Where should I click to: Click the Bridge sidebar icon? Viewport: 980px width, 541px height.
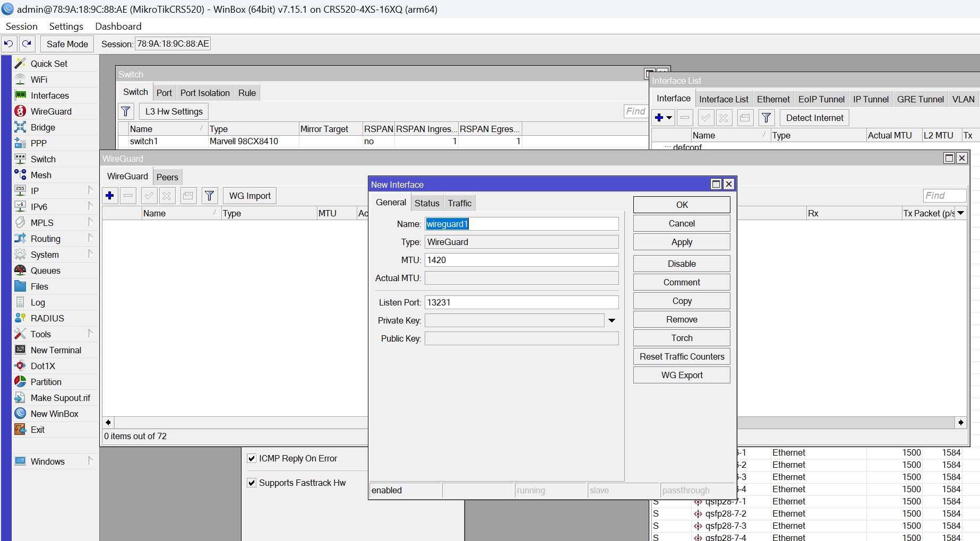pyautogui.click(x=20, y=127)
